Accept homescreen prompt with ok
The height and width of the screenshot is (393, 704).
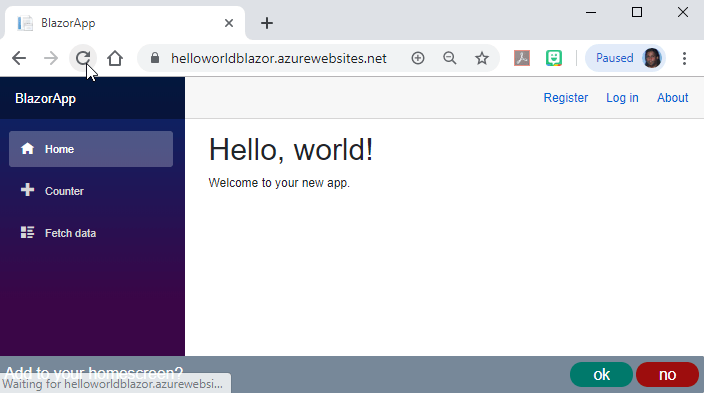coord(601,375)
